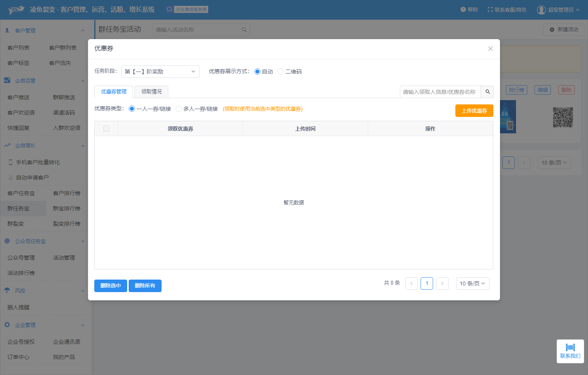
Task: Open the 10 条/页 page size dropdown in dialog
Action: (x=472, y=283)
